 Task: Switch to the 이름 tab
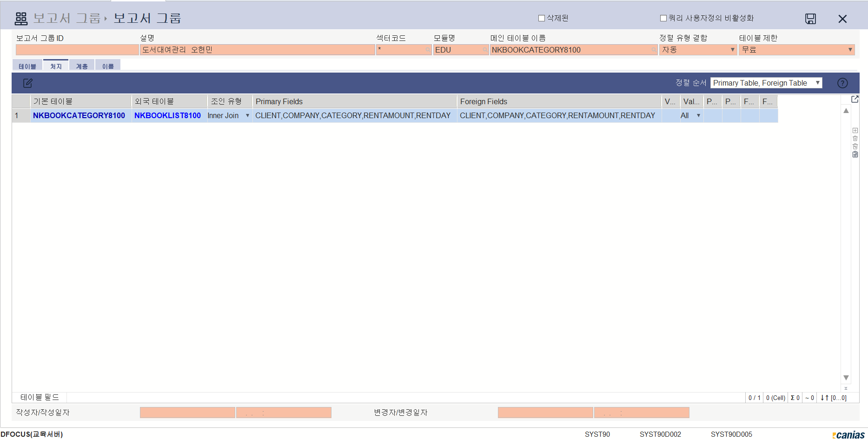(108, 66)
